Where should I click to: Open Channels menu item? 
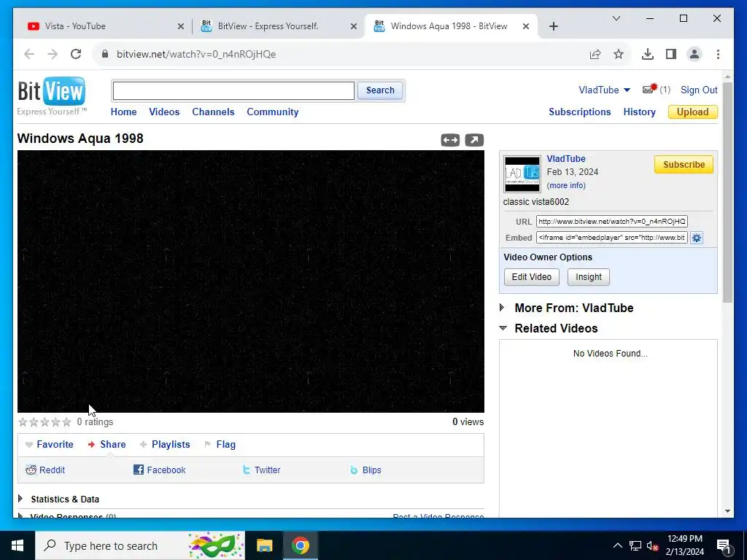tap(213, 112)
